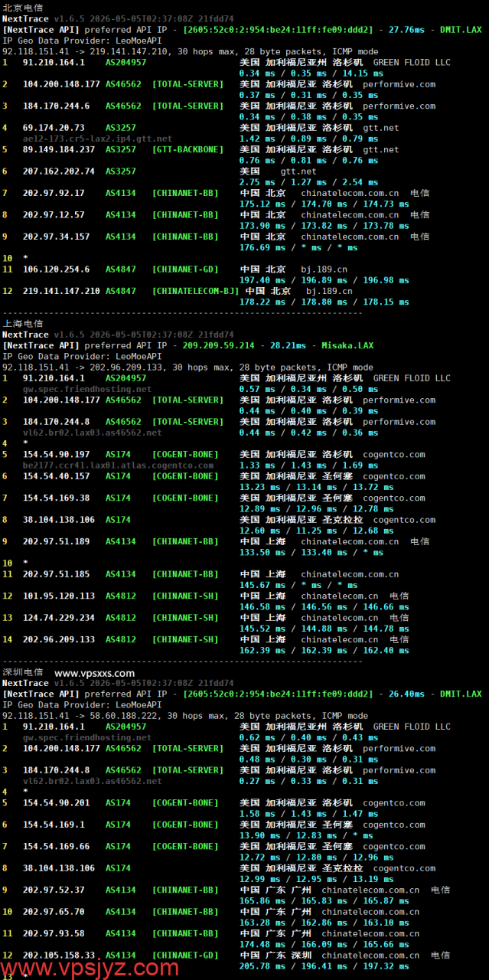Select hop IP '106.120.254.6'
This screenshot has width=489, height=980.
pyautogui.click(x=56, y=269)
